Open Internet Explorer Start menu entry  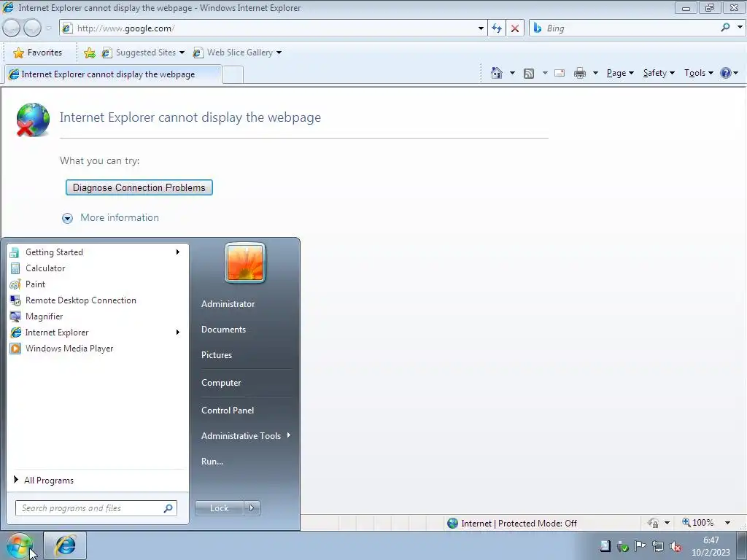click(98, 332)
